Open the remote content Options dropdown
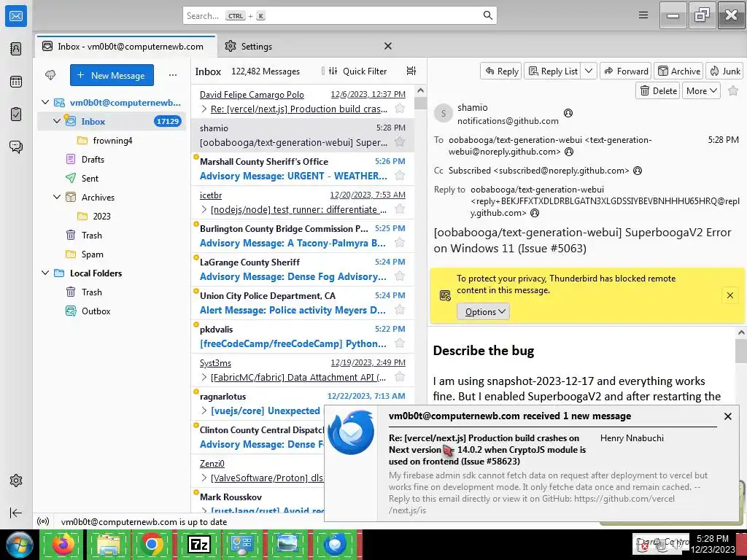 coord(483,312)
